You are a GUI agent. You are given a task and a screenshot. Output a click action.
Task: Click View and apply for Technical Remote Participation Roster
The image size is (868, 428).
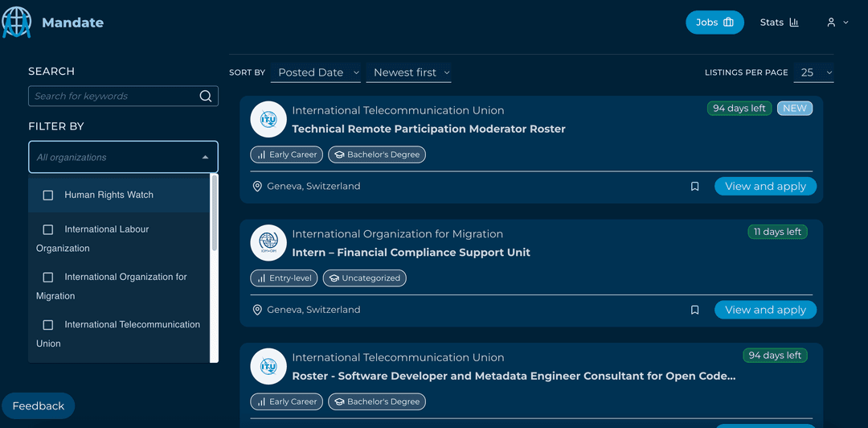click(766, 187)
